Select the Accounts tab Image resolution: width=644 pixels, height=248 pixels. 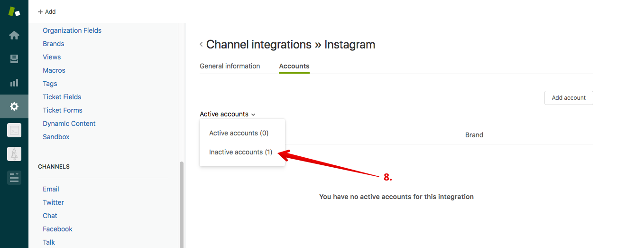[x=294, y=66]
